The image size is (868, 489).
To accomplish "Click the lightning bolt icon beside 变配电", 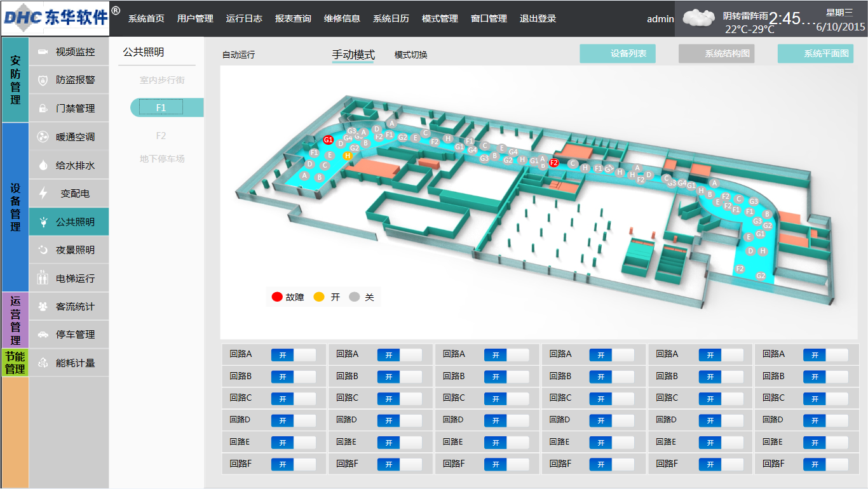I will 43,193.
